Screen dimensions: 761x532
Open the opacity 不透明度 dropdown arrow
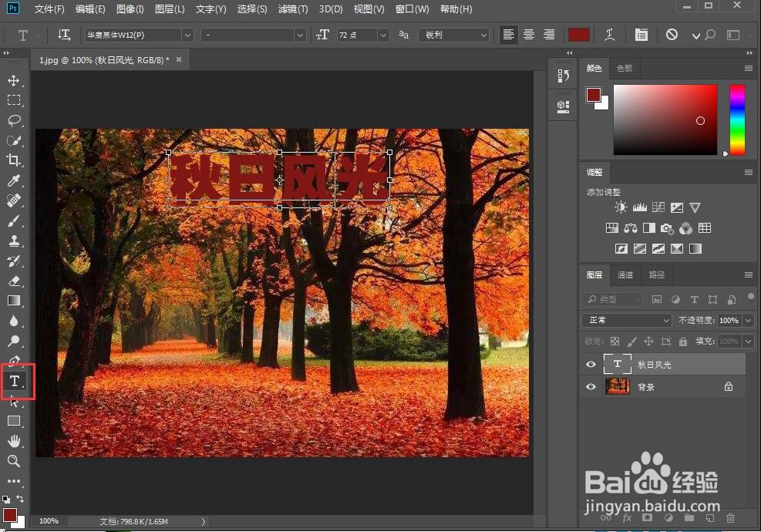[748, 321]
